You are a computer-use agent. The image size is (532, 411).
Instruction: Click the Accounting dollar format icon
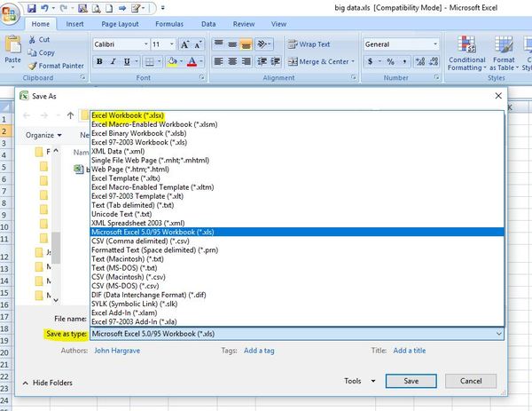(370, 61)
